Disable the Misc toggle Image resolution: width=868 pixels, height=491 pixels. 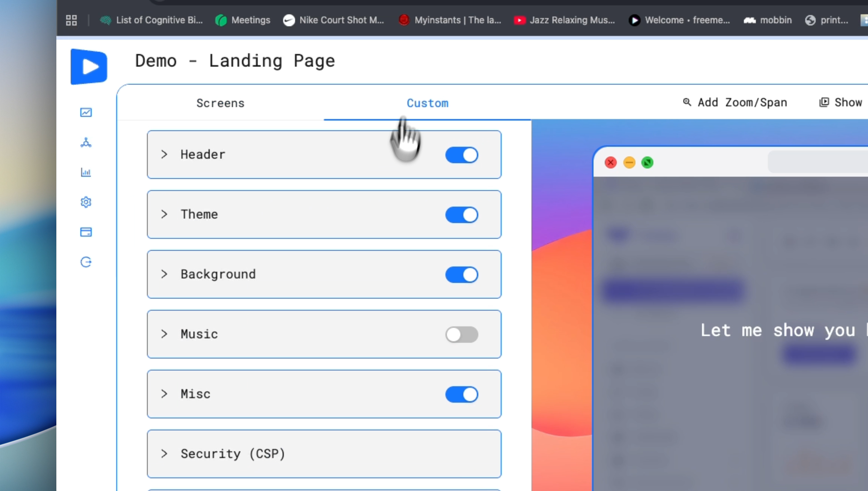[x=461, y=394]
